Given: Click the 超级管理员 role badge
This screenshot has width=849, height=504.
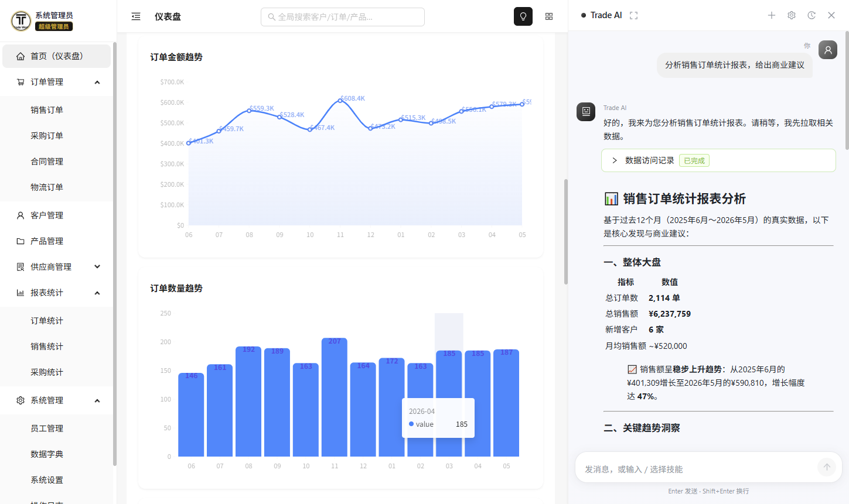Looking at the screenshot, I should (54, 26).
